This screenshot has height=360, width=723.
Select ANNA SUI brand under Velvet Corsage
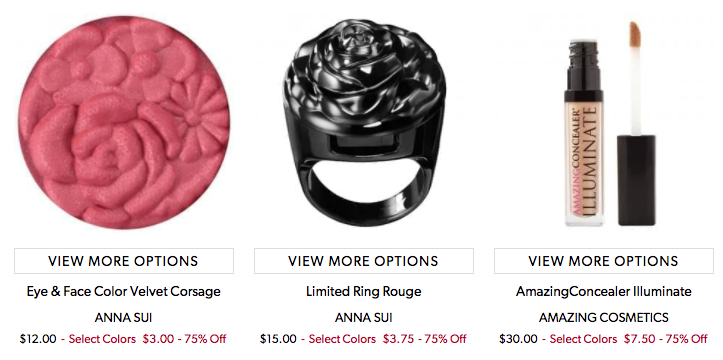coord(124,318)
